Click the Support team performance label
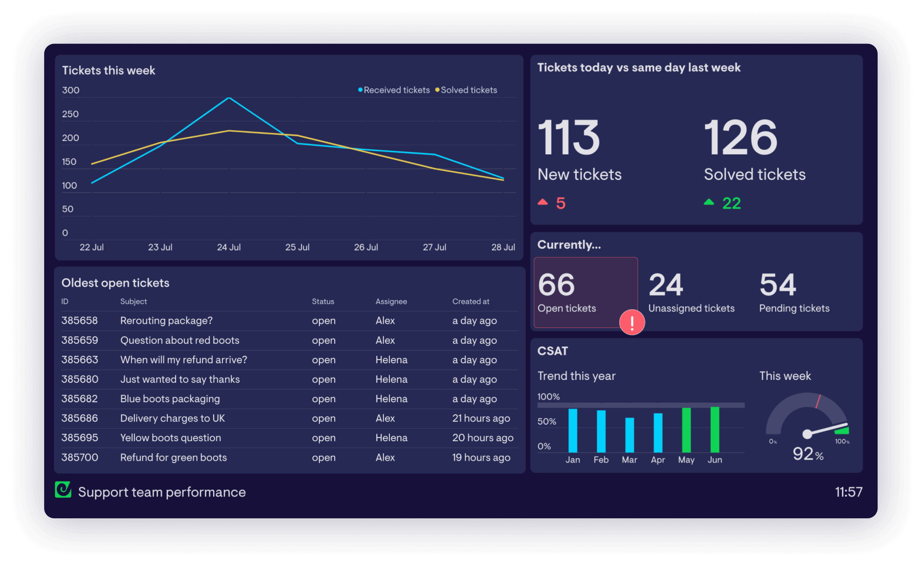 coord(162,492)
